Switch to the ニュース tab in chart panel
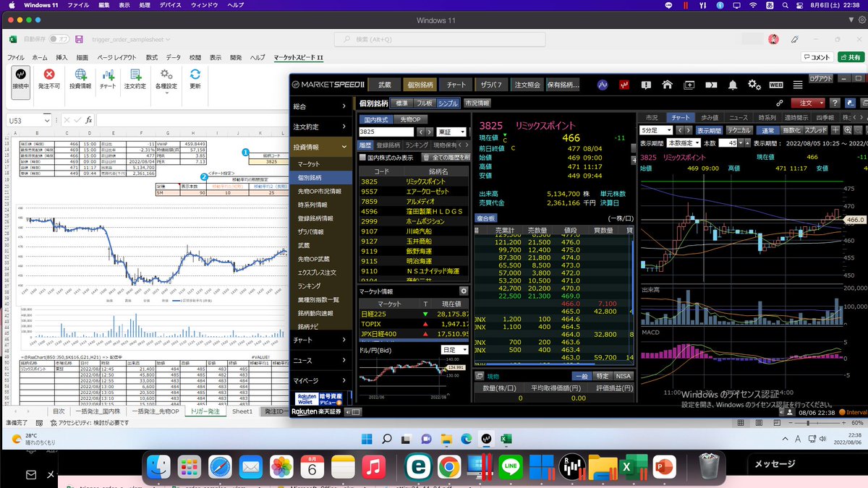 [739, 117]
